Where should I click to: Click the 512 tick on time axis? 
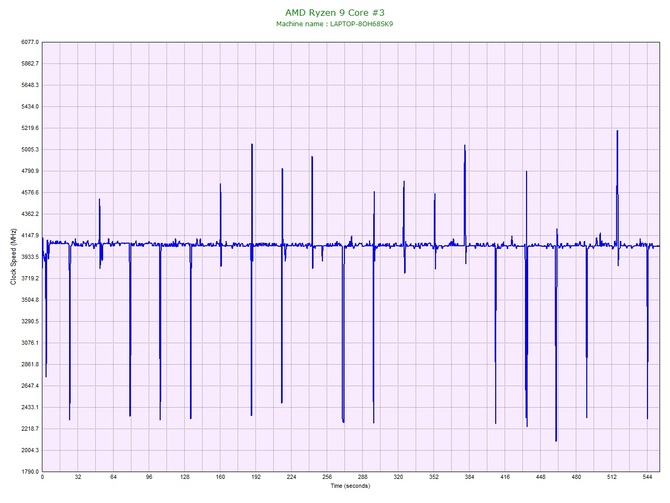612,477
